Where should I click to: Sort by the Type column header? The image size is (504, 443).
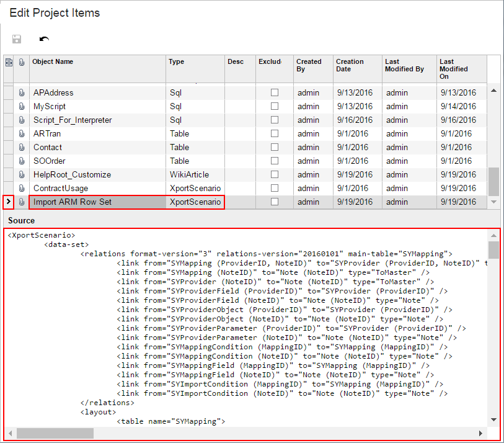177,62
